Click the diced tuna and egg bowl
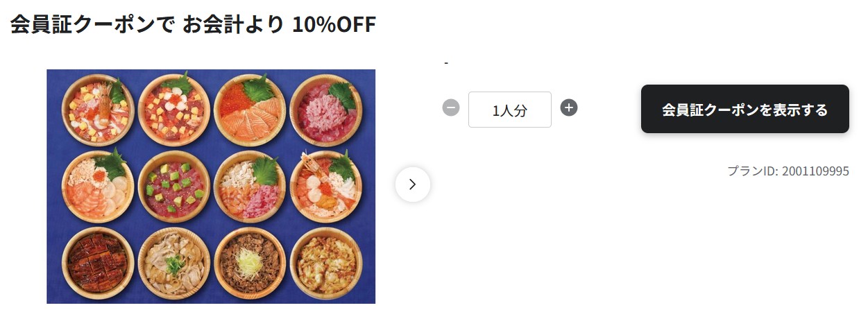The height and width of the screenshot is (310, 868). coord(173,110)
